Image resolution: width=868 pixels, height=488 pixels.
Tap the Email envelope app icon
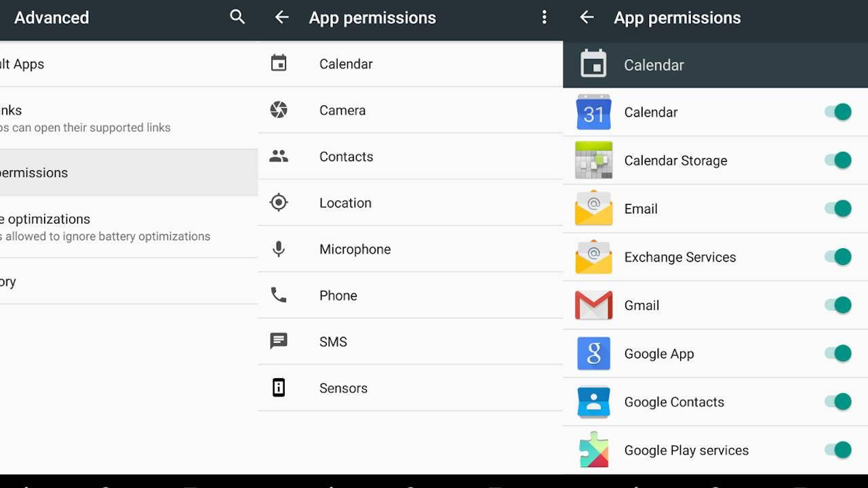pos(593,208)
